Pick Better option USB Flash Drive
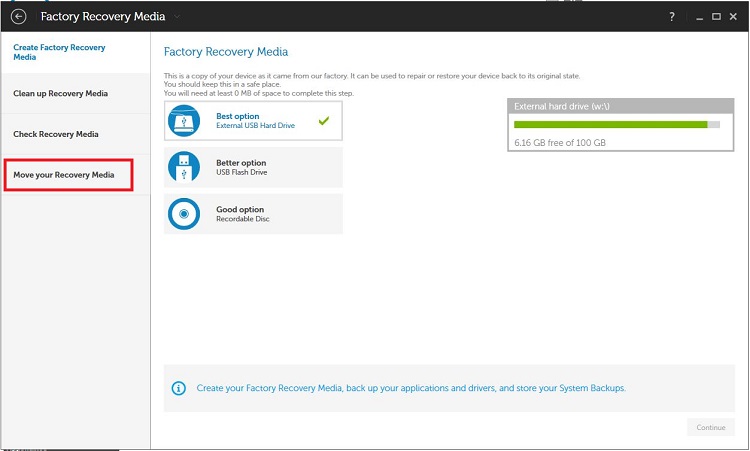Image resolution: width=750 pixels, height=451 pixels. tap(253, 167)
